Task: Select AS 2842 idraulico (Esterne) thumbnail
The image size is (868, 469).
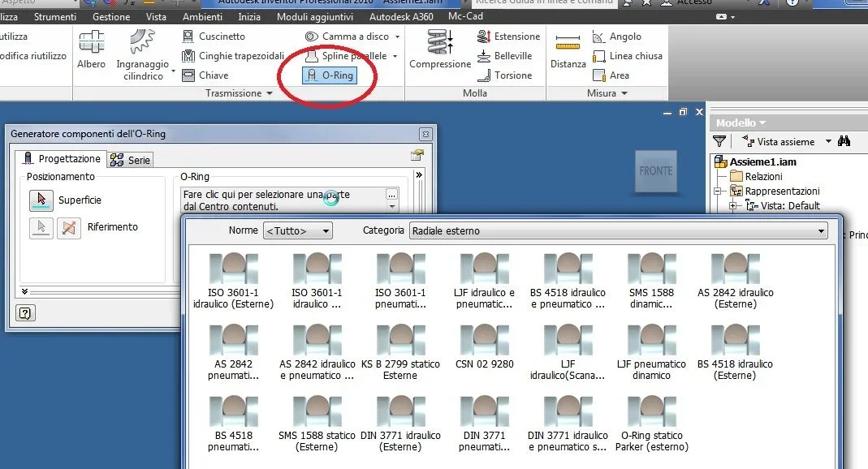Action: [735, 281]
